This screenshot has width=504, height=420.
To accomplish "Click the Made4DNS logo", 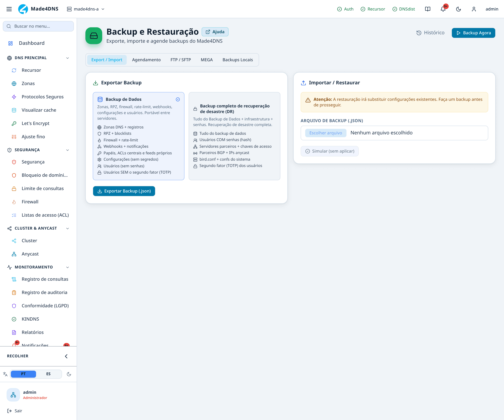I will click(38, 9).
